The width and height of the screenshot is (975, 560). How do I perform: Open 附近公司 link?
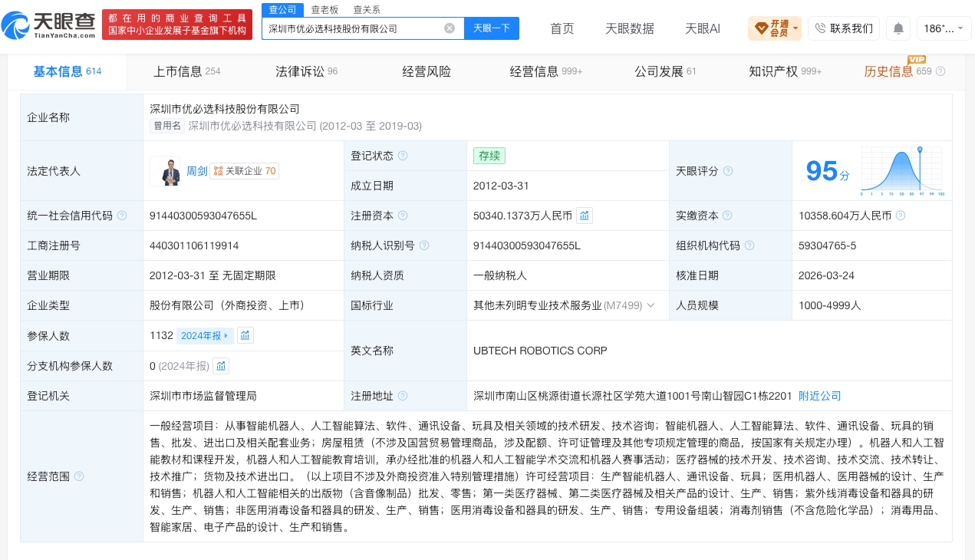click(820, 396)
